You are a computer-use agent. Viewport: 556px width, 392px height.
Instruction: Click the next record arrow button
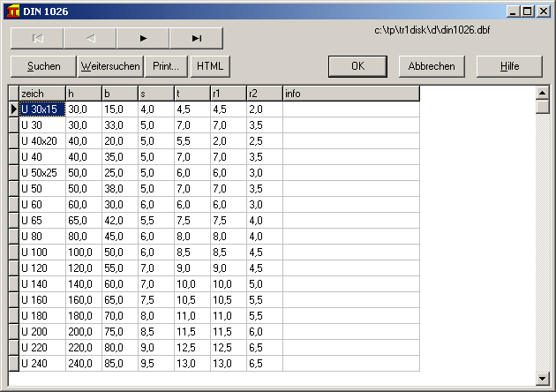click(143, 38)
